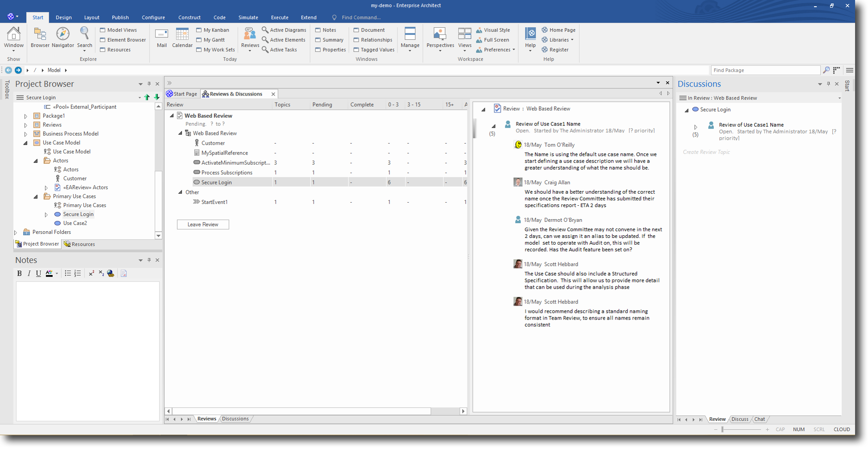Expand the Business Process Model package

pos(25,134)
